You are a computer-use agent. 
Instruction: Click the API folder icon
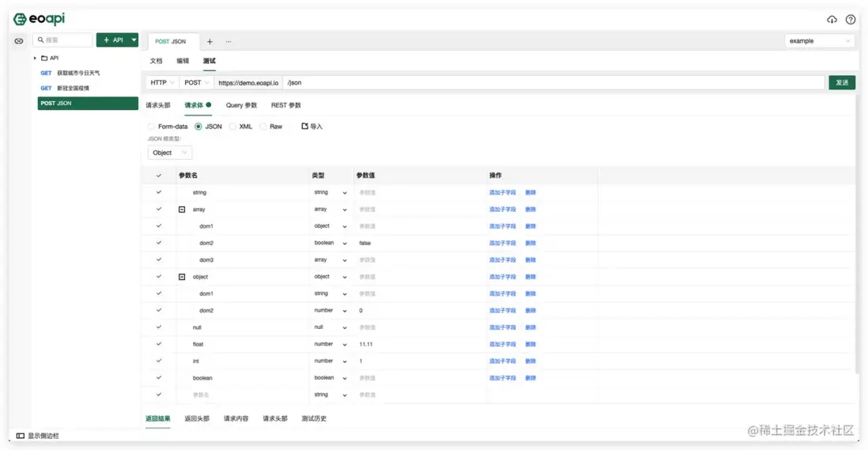(44, 58)
